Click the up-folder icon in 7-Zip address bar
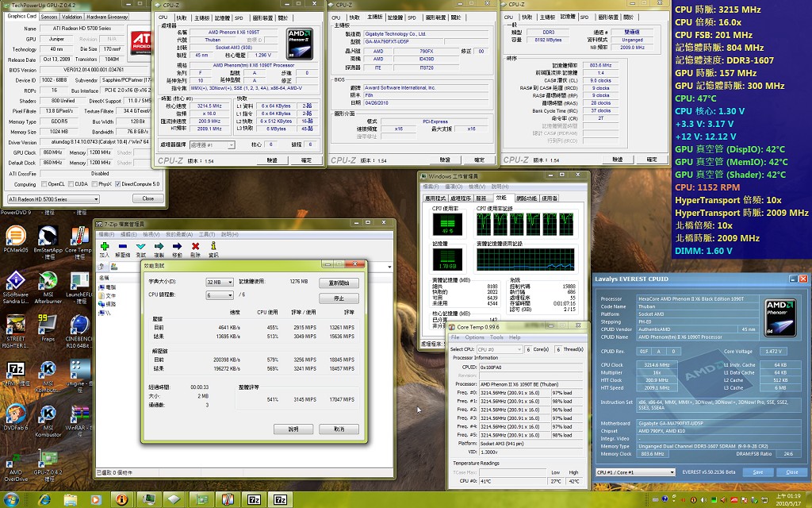This screenshot has width=812, height=508. (102, 267)
